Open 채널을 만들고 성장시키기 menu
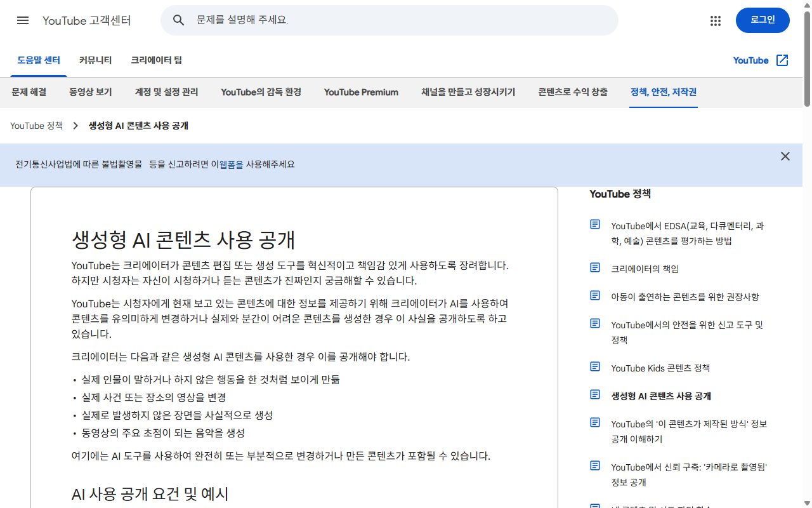This screenshot has height=508, width=812. 468,92
